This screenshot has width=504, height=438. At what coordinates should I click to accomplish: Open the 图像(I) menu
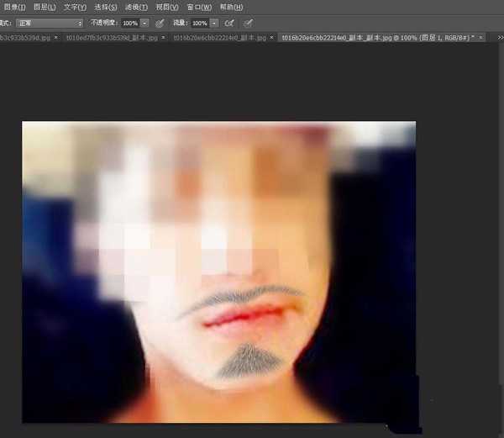14,7
